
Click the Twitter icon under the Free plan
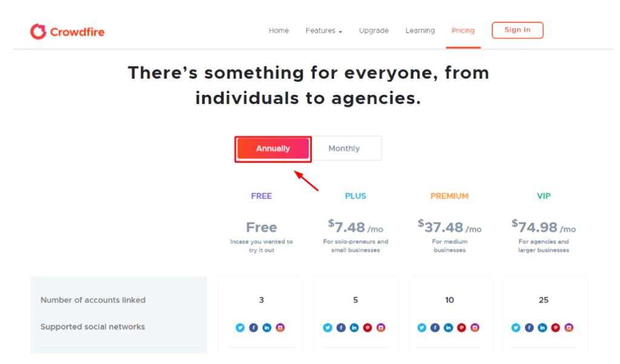240,328
